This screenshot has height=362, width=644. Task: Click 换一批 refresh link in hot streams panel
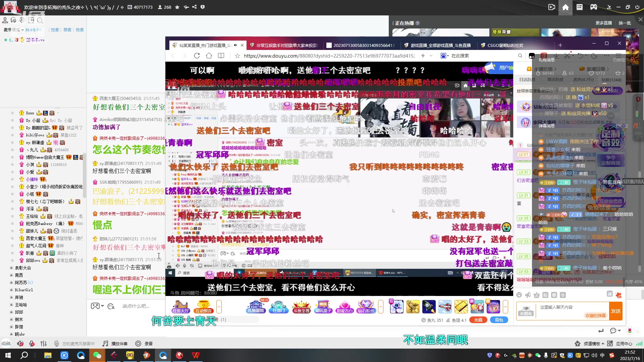pyautogui.click(x=625, y=23)
